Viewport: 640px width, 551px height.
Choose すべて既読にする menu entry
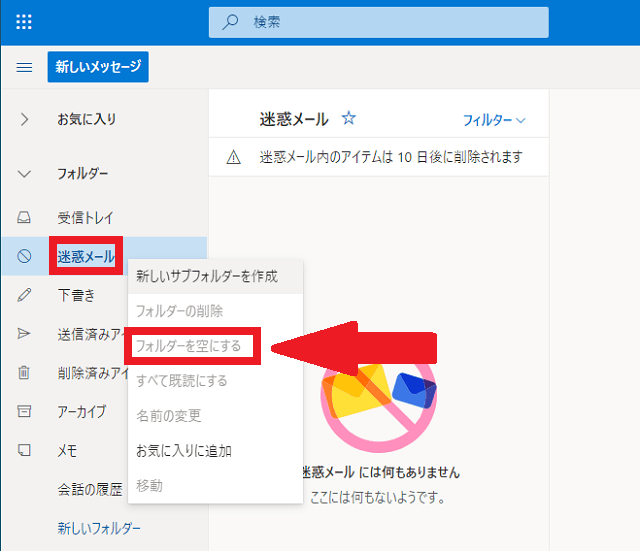point(216,381)
